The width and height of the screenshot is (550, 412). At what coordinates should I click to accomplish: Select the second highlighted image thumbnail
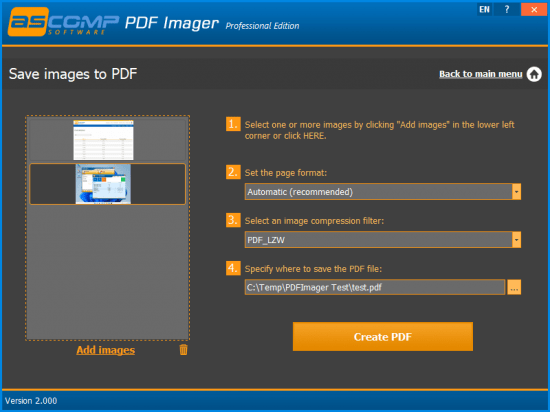click(x=107, y=184)
